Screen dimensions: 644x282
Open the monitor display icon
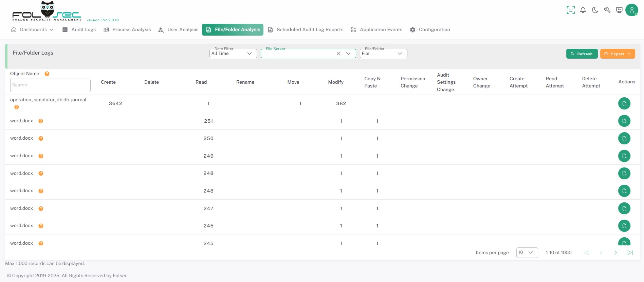619,10
